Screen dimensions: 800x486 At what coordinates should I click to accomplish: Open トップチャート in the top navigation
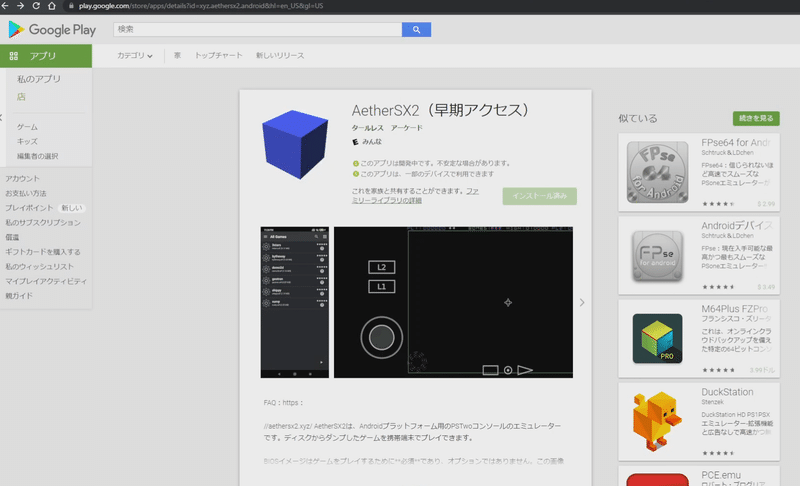[218, 56]
